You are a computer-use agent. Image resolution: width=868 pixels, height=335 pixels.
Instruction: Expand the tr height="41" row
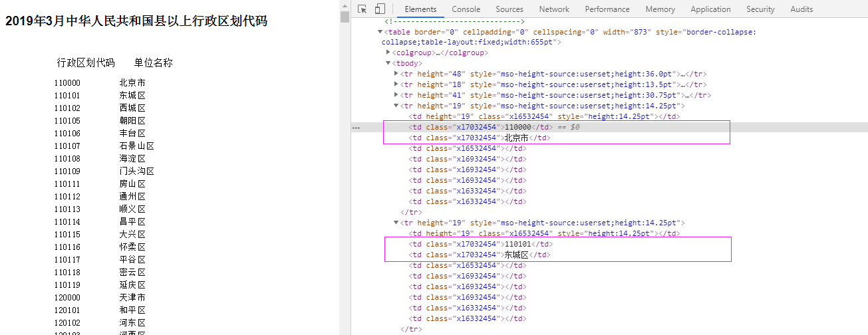click(396, 95)
